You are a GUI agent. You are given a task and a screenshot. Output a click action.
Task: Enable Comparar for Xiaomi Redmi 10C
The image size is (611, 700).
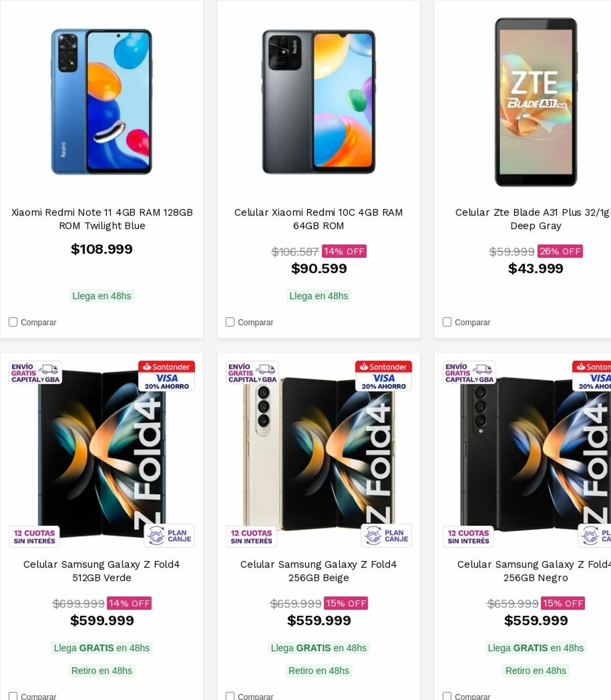(230, 322)
